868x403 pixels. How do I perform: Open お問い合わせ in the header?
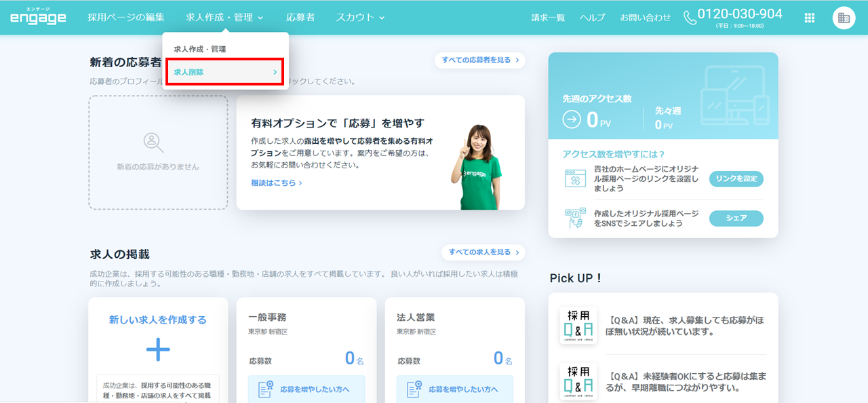[x=645, y=18]
